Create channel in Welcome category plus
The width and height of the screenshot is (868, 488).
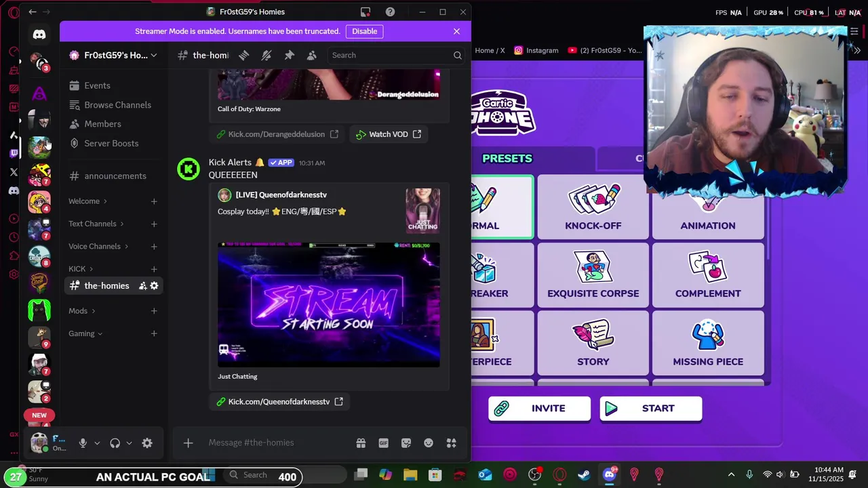click(x=154, y=201)
